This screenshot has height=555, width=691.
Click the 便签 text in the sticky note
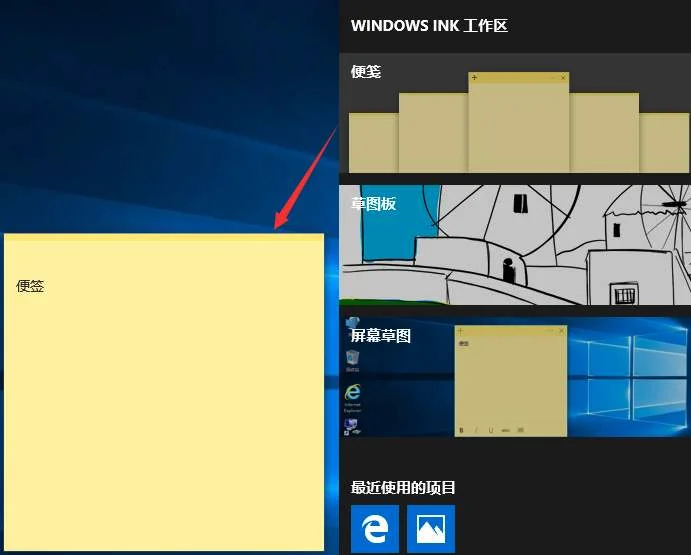30,286
